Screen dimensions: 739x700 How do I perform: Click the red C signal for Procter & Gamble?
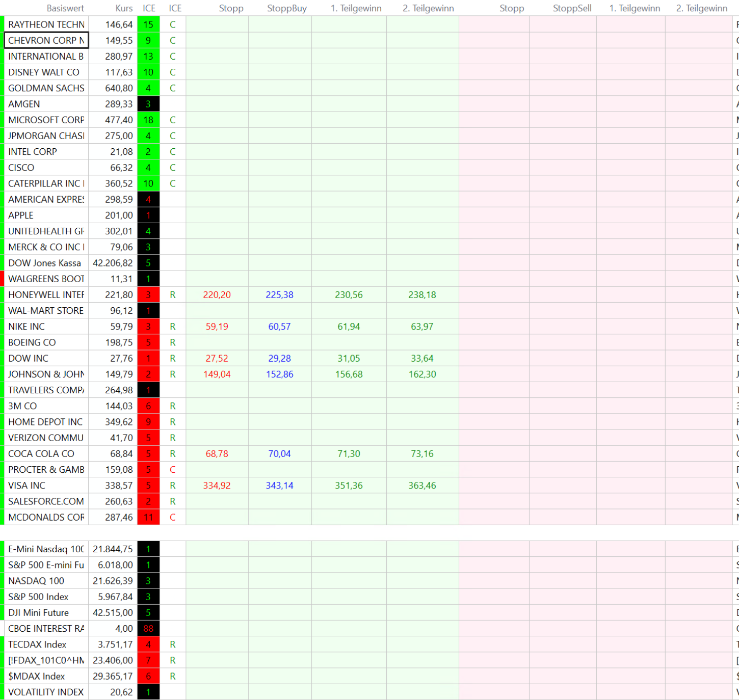[172, 470]
